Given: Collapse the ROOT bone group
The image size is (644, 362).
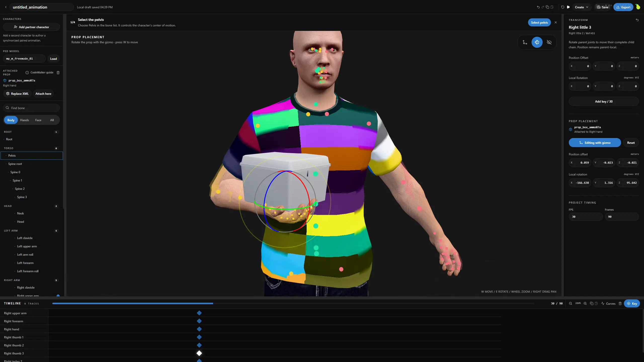Looking at the screenshot, I should (31, 132).
